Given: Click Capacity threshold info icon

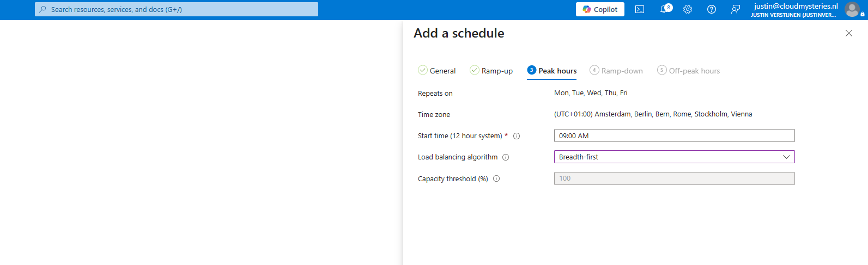Looking at the screenshot, I should [x=496, y=178].
